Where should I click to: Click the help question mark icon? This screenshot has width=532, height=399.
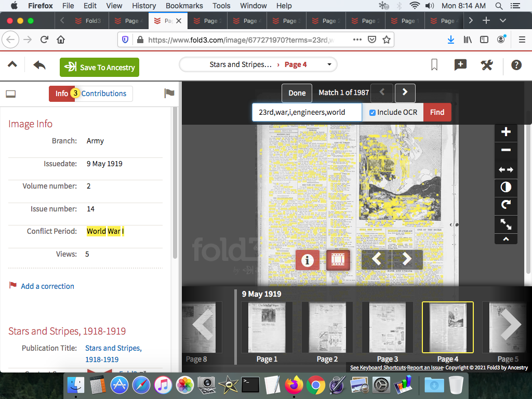(x=516, y=65)
